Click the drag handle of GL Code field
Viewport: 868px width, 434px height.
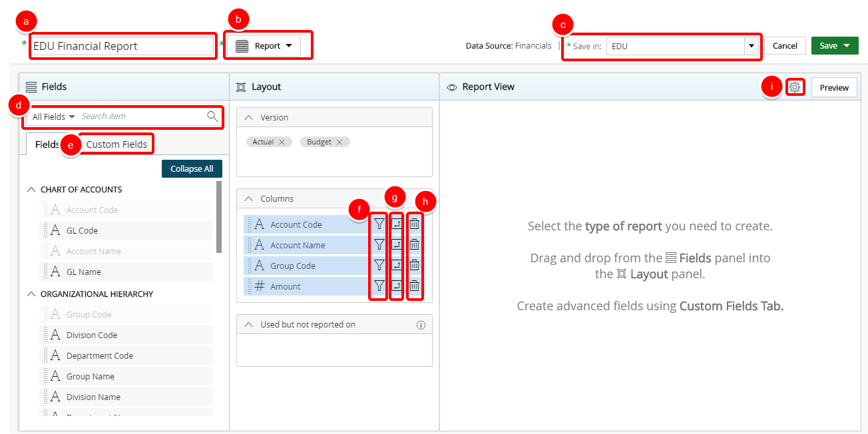coord(47,230)
